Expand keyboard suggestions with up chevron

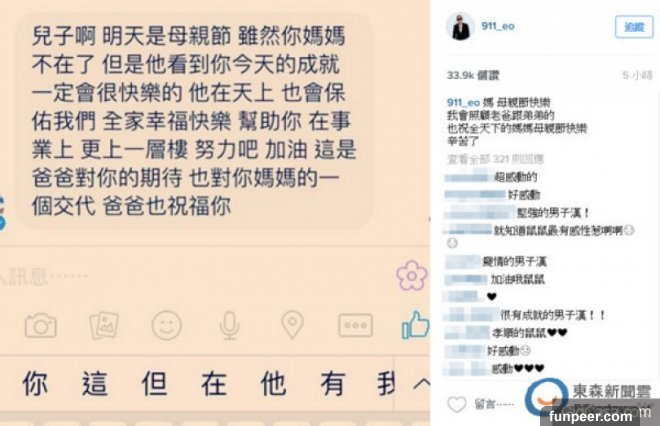(x=421, y=383)
